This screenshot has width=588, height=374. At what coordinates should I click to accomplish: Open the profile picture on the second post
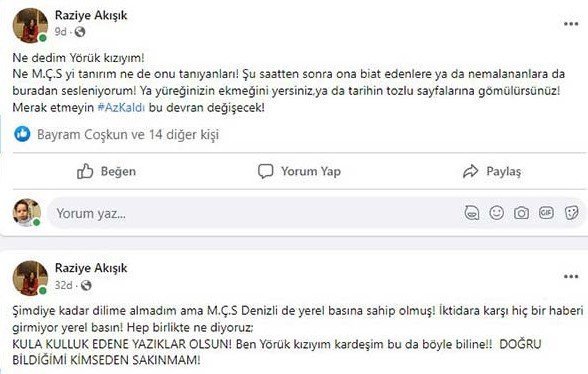(x=30, y=278)
